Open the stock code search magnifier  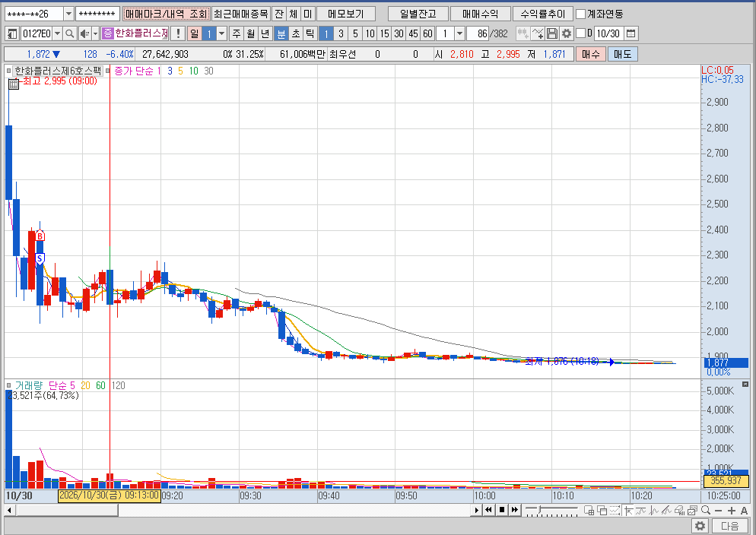pos(70,33)
